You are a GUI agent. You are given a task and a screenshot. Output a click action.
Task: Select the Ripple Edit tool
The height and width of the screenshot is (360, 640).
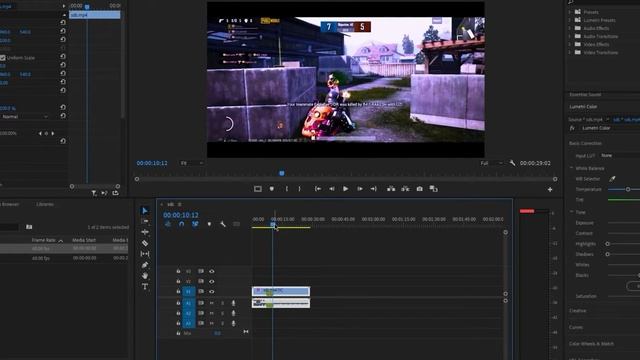click(x=144, y=232)
